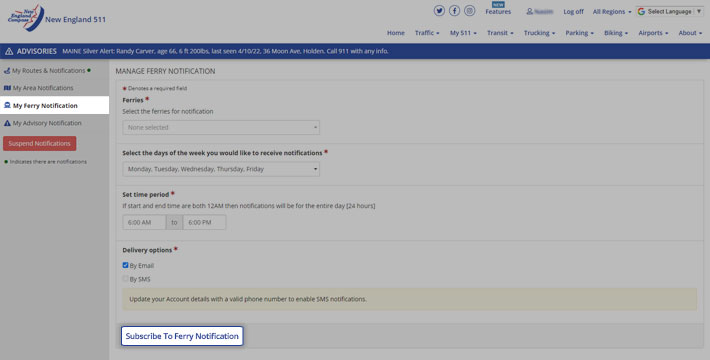The width and height of the screenshot is (710, 360).
Task: Click the user account profile icon
Action: coord(529,11)
